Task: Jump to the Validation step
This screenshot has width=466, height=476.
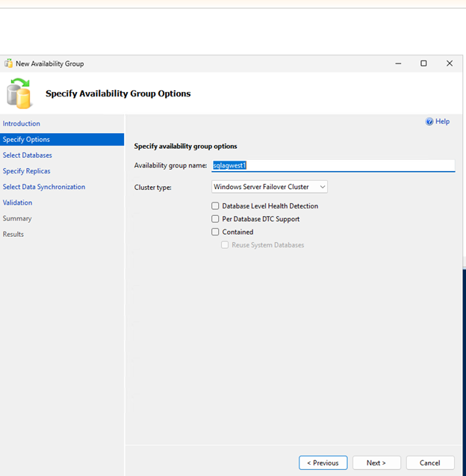Action: point(17,203)
